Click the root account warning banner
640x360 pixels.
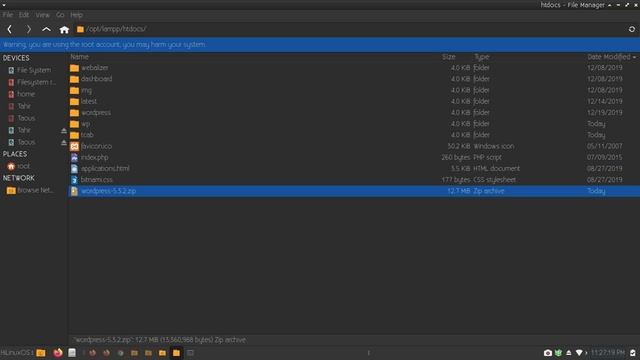320,44
